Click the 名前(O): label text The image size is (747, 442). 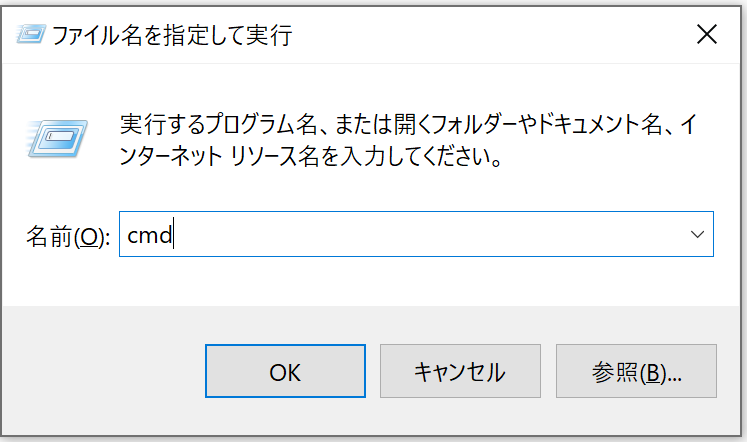coord(68,236)
